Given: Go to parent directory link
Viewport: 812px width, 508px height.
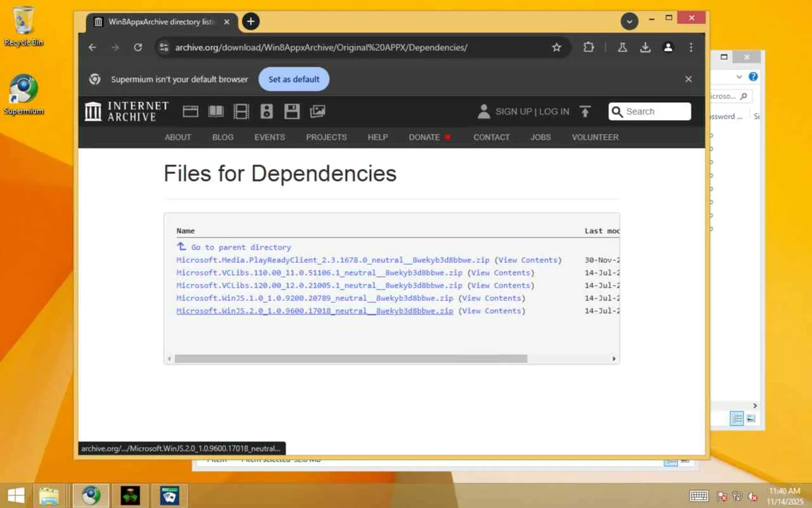Looking at the screenshot, I should pos(241,247).
